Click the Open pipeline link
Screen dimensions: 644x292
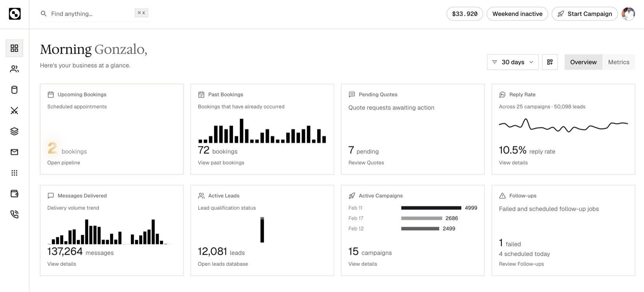pos(64,163)
